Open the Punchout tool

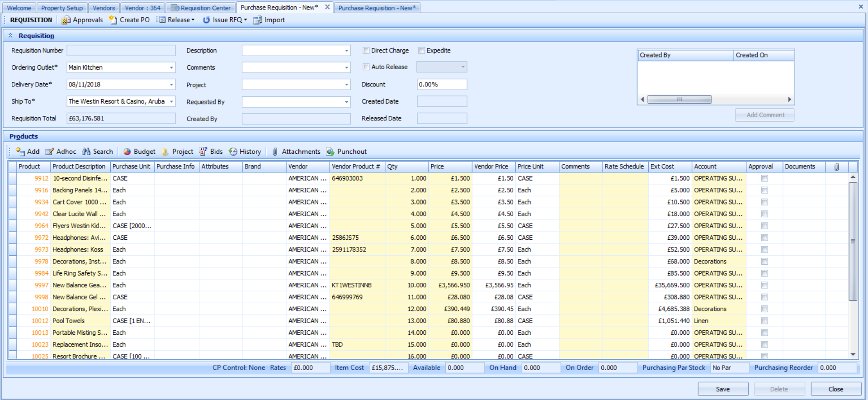coord(330,152)
